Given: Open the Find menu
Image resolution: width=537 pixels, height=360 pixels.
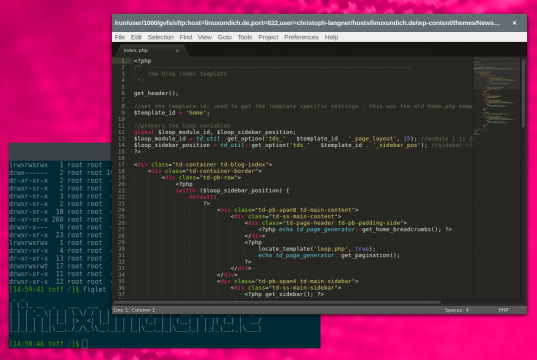Looking at the screenshot, I should [186, 37].
